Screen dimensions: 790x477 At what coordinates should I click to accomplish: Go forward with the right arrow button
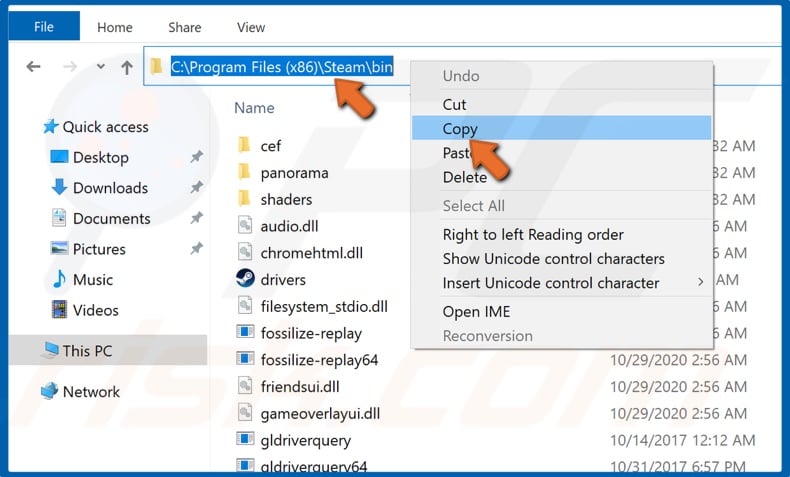[71, 66]
